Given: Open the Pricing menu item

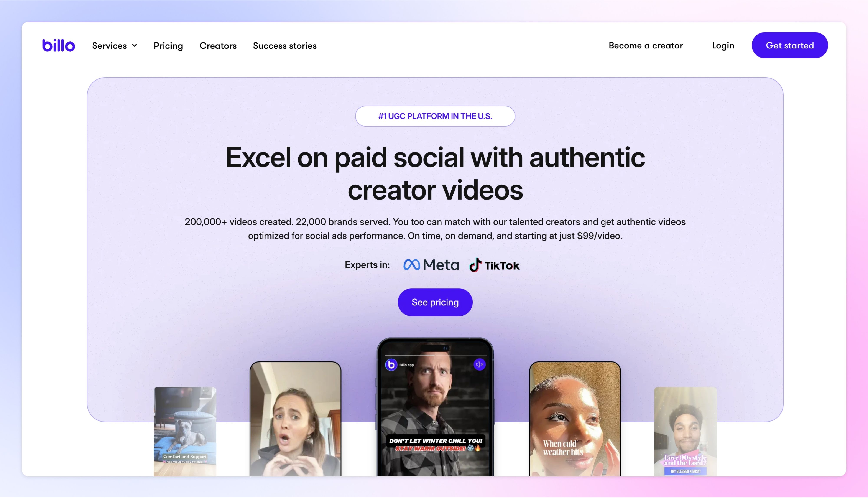Looking at the screenshot, I should point(168,46).
